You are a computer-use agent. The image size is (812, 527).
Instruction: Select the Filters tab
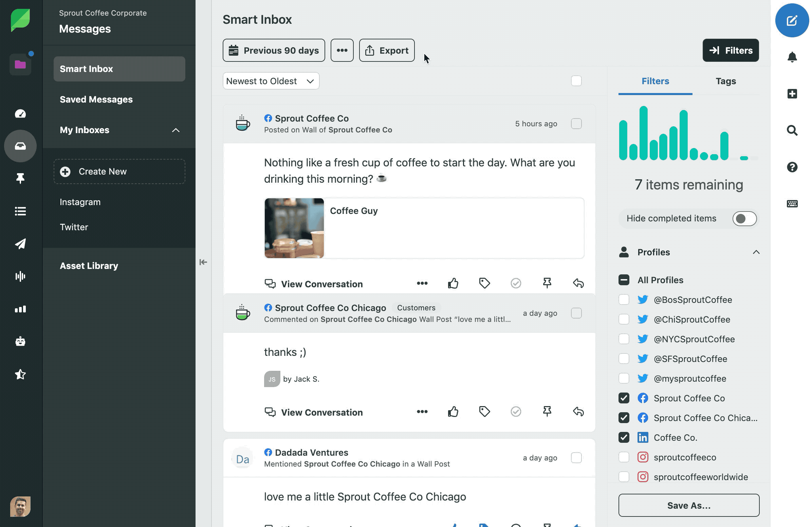click(x=656, y=81)
